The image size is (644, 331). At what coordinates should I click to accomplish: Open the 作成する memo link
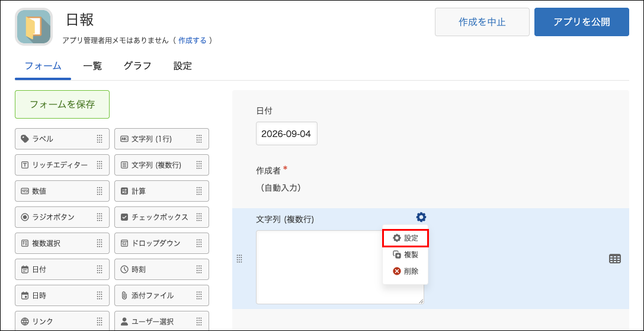click(192, 40)
